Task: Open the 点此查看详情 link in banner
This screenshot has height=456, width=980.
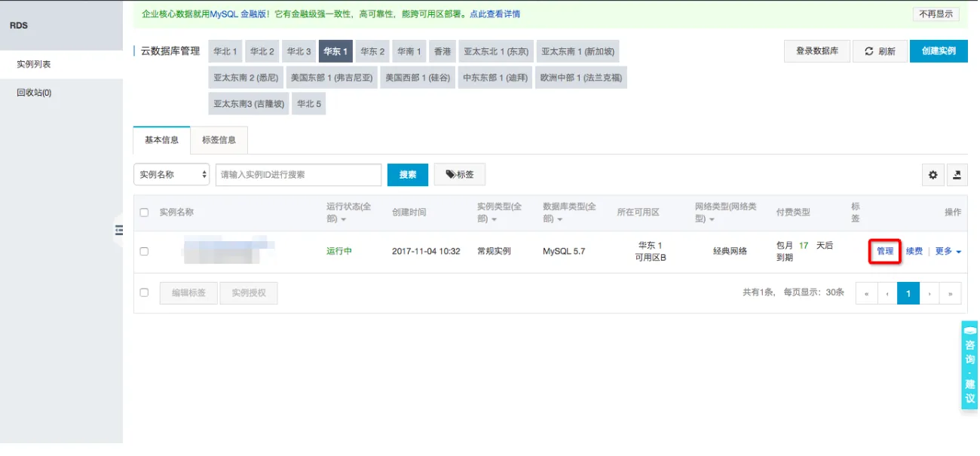Action: pyautogui.click(x=495, y=14)
